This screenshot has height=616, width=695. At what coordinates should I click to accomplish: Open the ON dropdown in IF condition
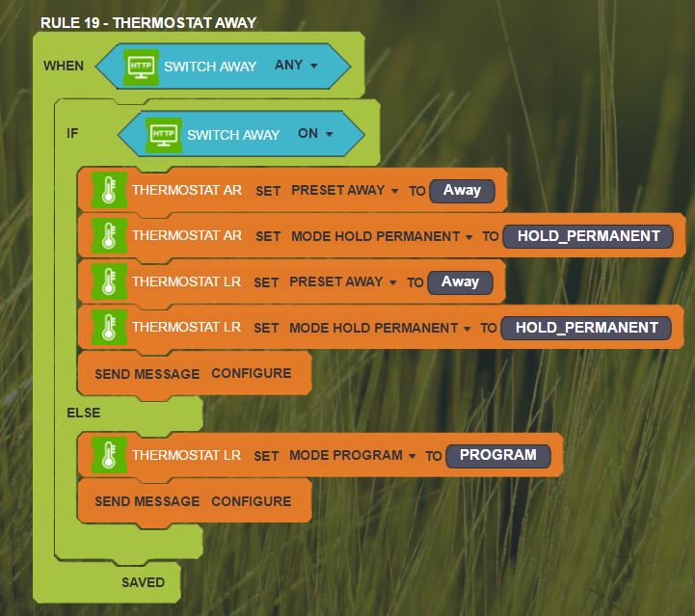click(315, 134)
